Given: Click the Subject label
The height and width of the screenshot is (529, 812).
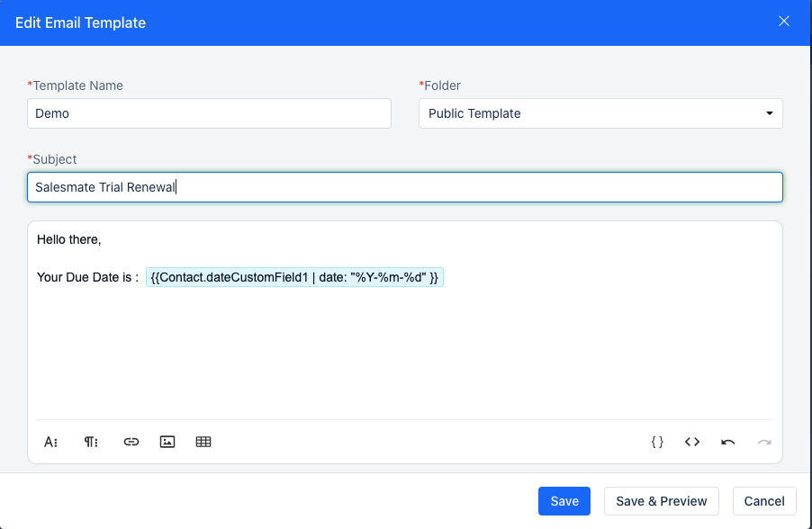Looking at the screenshot, I should pyautogui.click(x=52, y=159).
